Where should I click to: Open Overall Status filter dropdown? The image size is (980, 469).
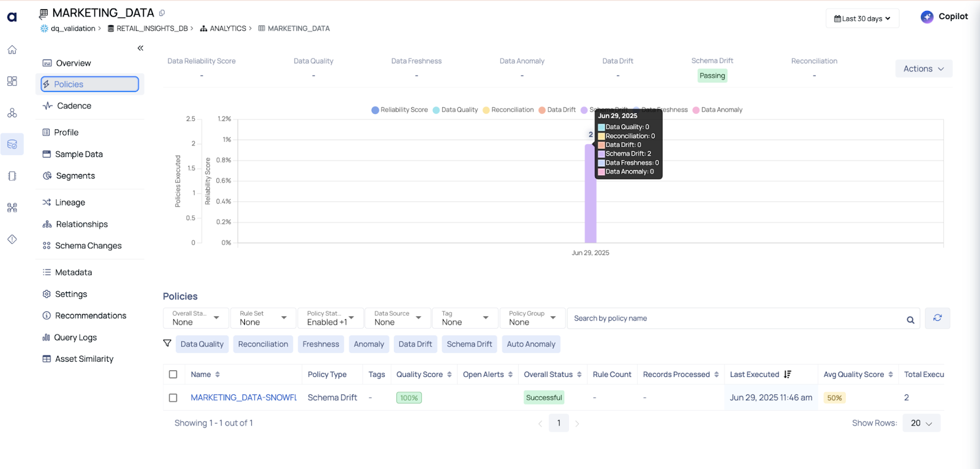tap(196, 318)
